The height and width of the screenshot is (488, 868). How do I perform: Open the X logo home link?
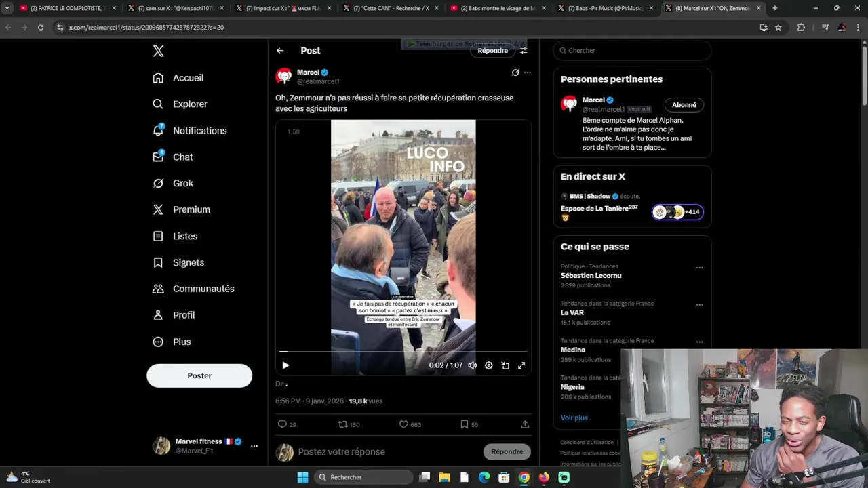[x=158, y=51]
